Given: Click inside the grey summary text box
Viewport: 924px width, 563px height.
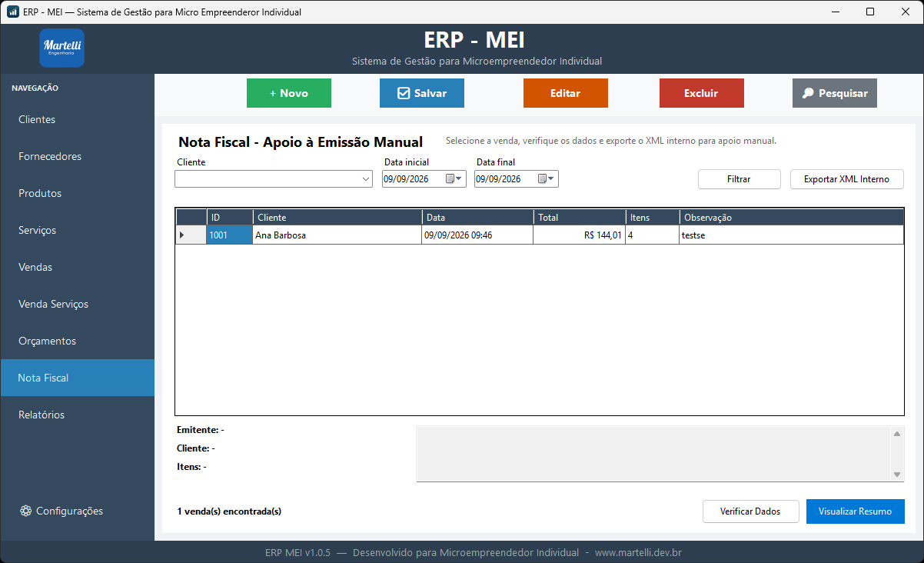Looking at the screenshot, I should pyautogui.click(x=653, y=454).
